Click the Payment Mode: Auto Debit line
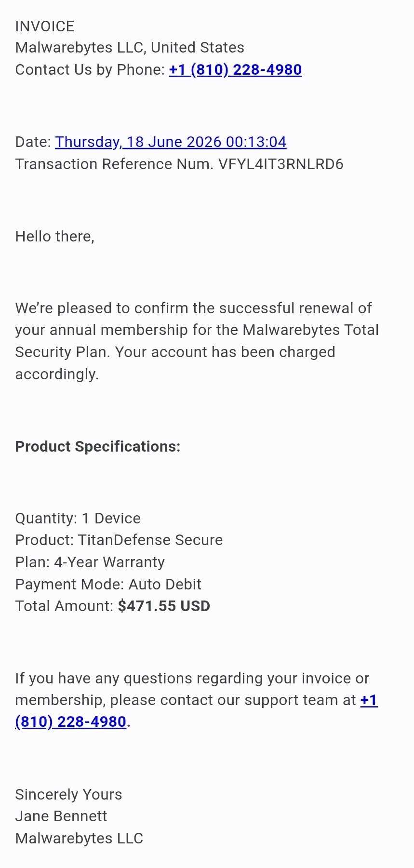This screenshot has height=868, width=414. click(x=108, y=585)
